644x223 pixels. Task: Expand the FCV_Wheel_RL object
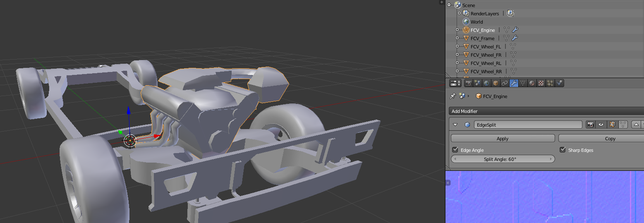(457, 63)
